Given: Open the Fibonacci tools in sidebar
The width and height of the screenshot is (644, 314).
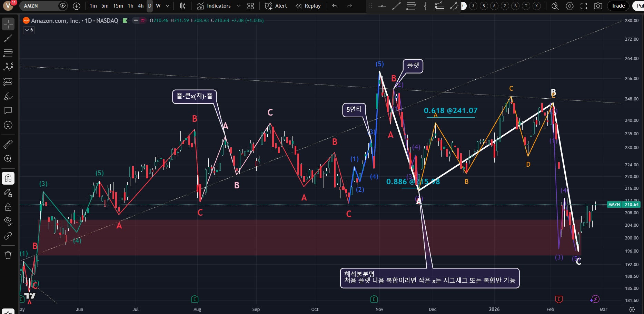Looking at the screenshot, I should pos(8,53).
